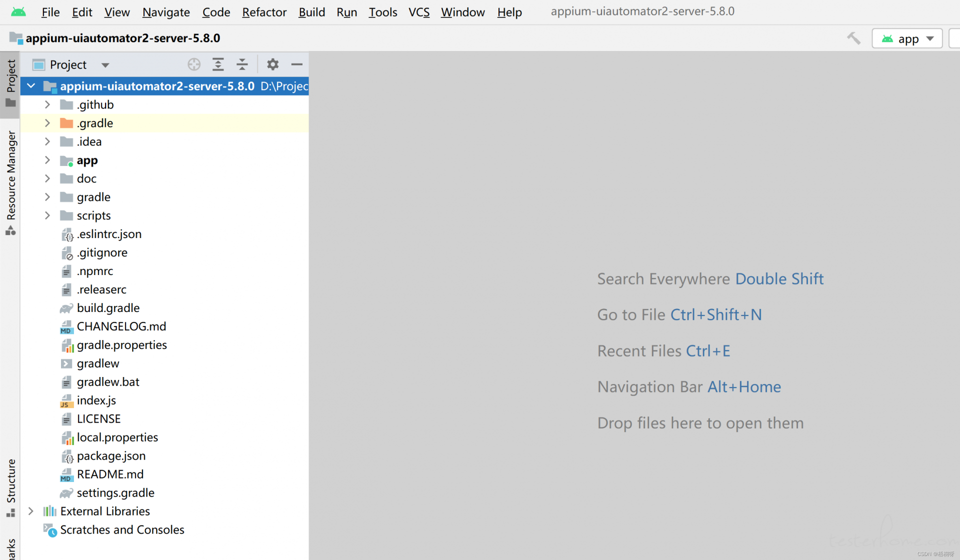Expand the doc folder
The height and width of the screenshot is (560, 960).
pos(47,178)
